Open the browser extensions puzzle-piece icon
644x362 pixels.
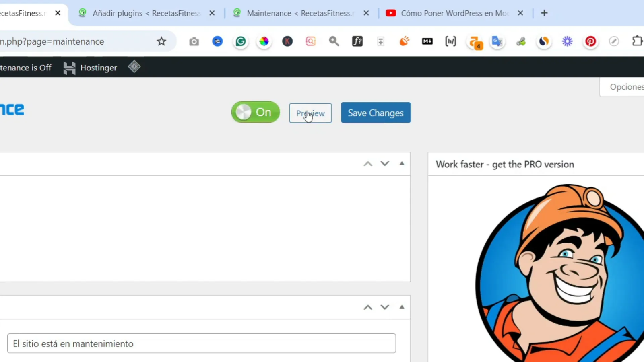(638, 41)
